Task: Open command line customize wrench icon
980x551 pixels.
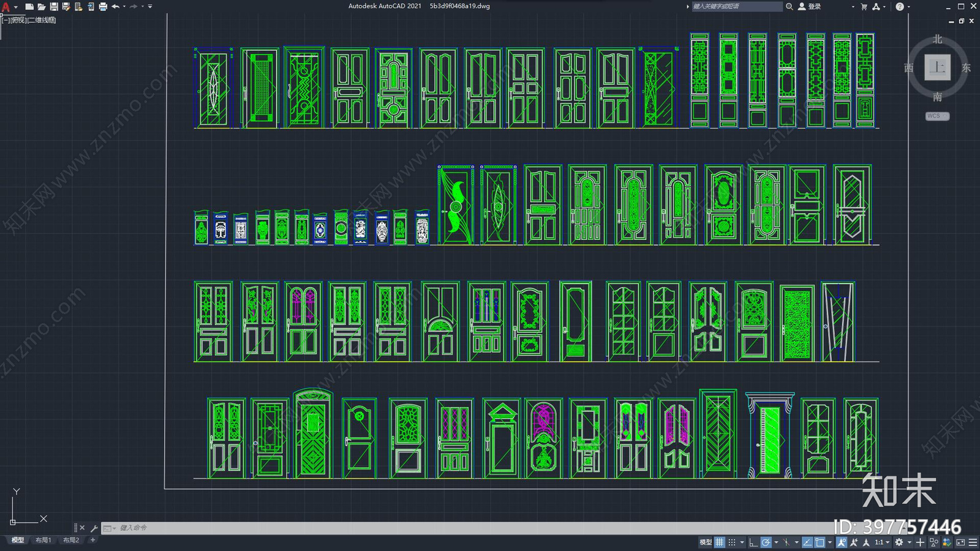Action: 94,528
